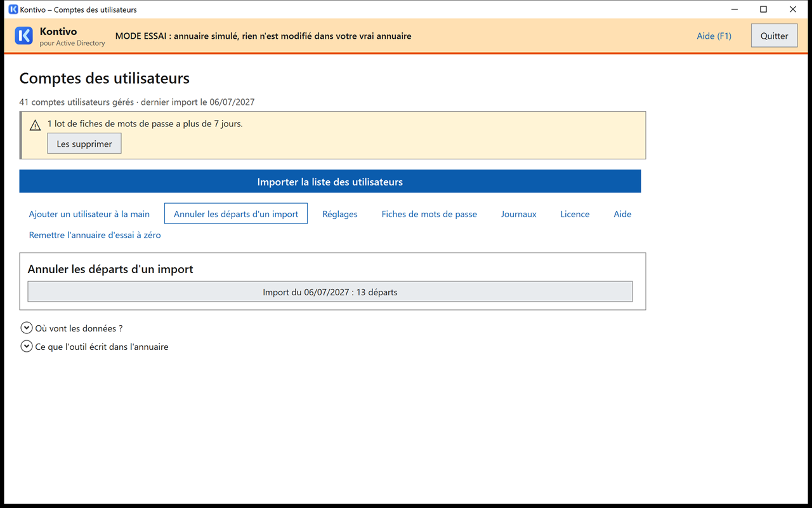The image size is (812, 508).
Task: Open the Journaux tab
Action: click(x=519, y=214)
